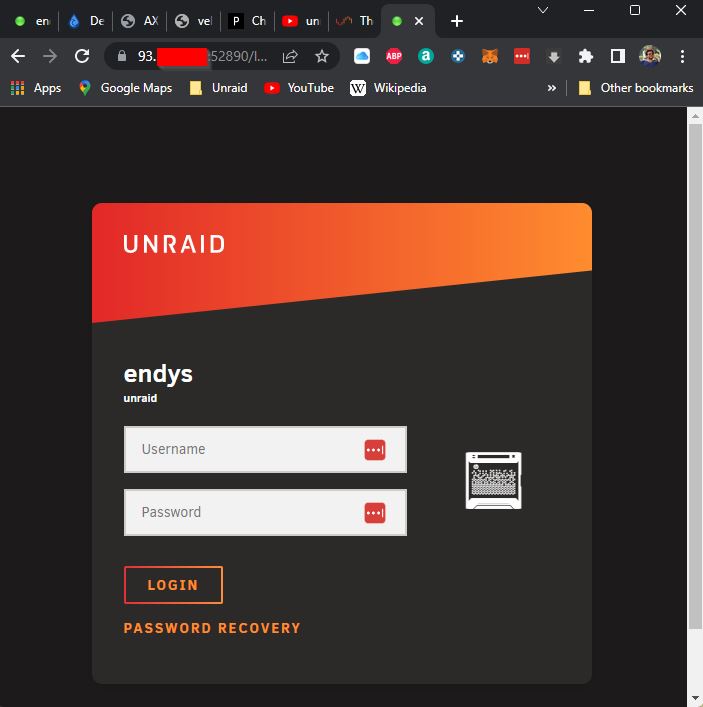The image size is (703, 707).
Task: Click the Password input field
Action: (265, 513)
